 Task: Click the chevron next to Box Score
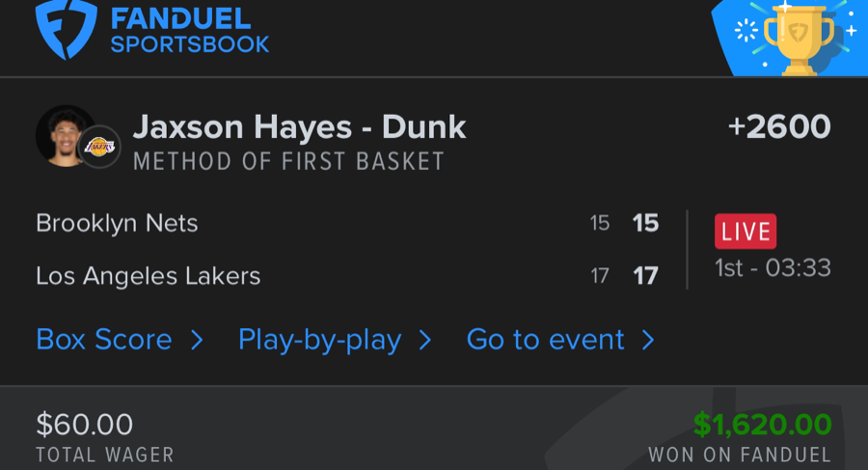click(197, 340)
